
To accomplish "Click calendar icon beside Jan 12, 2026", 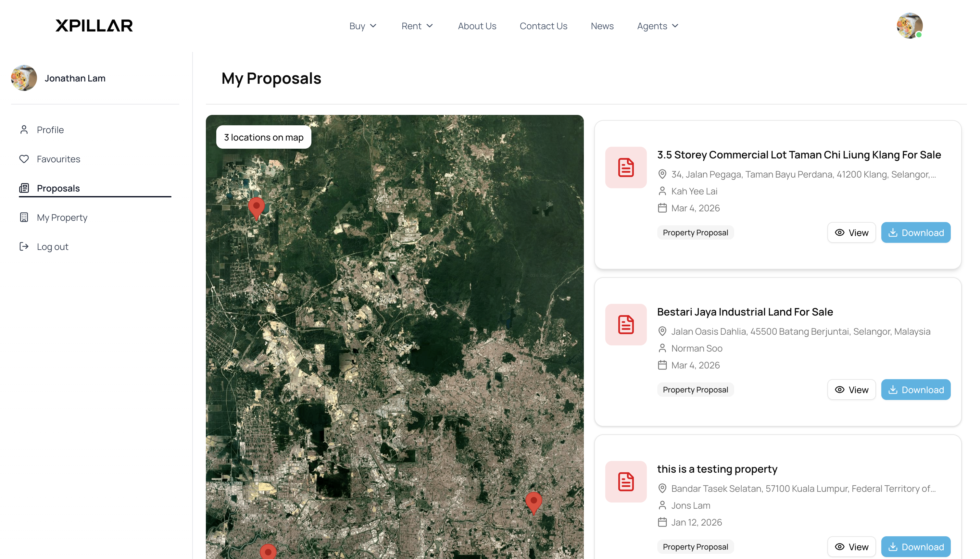I will tap(662, 522).
